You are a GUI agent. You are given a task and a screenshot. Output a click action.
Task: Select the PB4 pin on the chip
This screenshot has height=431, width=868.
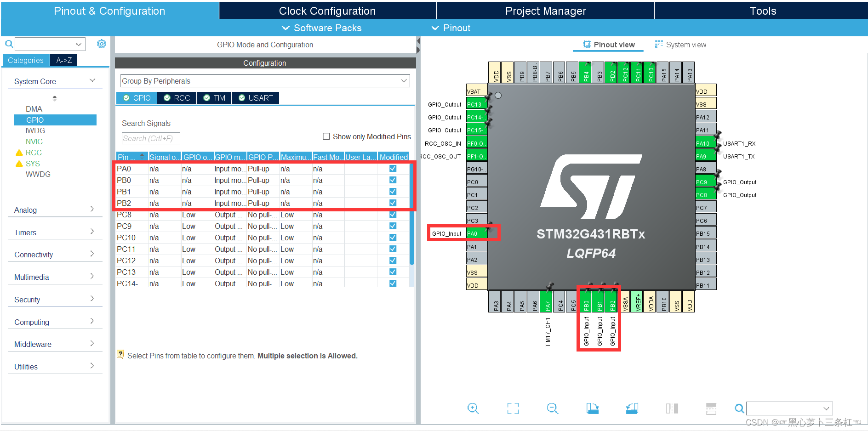[586, 72]
